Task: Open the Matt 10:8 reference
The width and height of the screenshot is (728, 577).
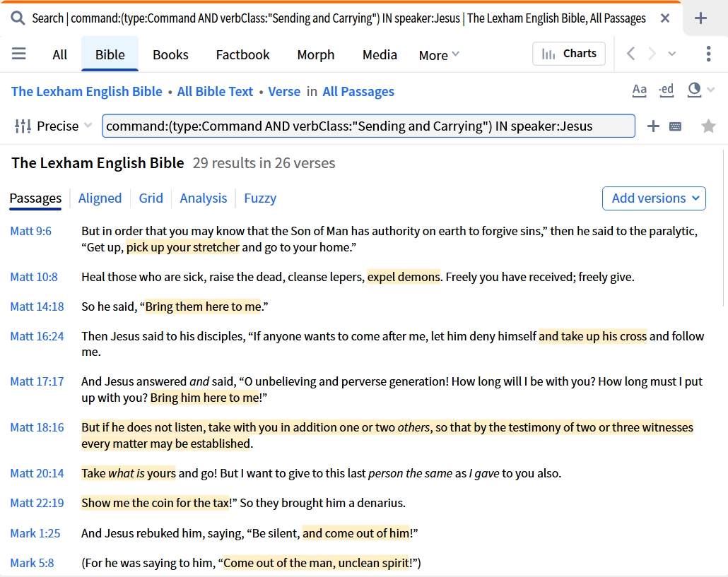Action: click(x=34, y=277)
